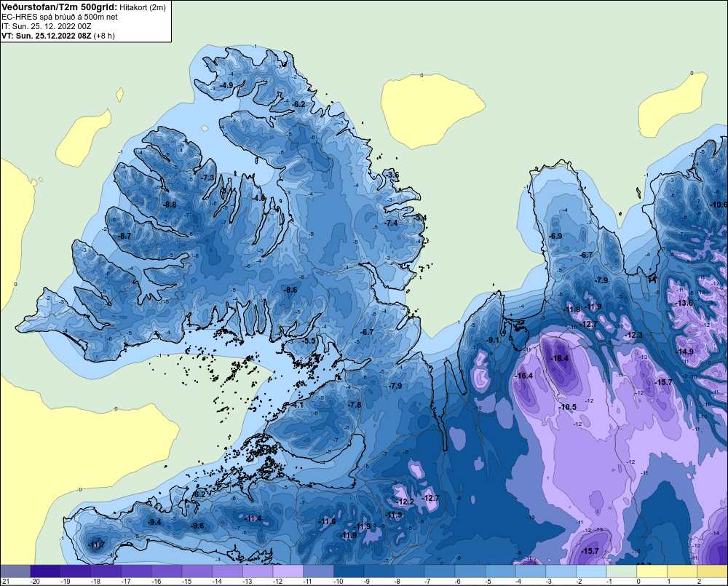Image resolution: width=728 pixels, height=586 pixels.
Task: Click the -8.8 temperature value
Action: (170, 205)
